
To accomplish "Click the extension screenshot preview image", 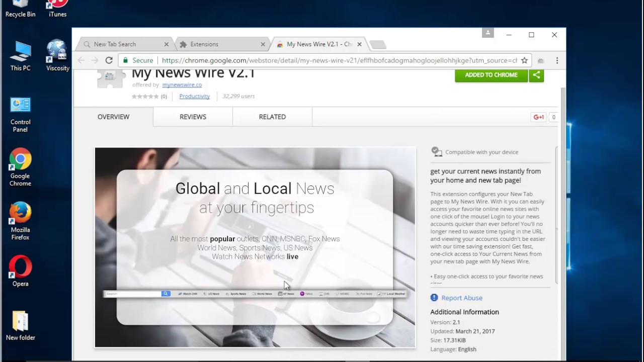I will click(255, 247).
